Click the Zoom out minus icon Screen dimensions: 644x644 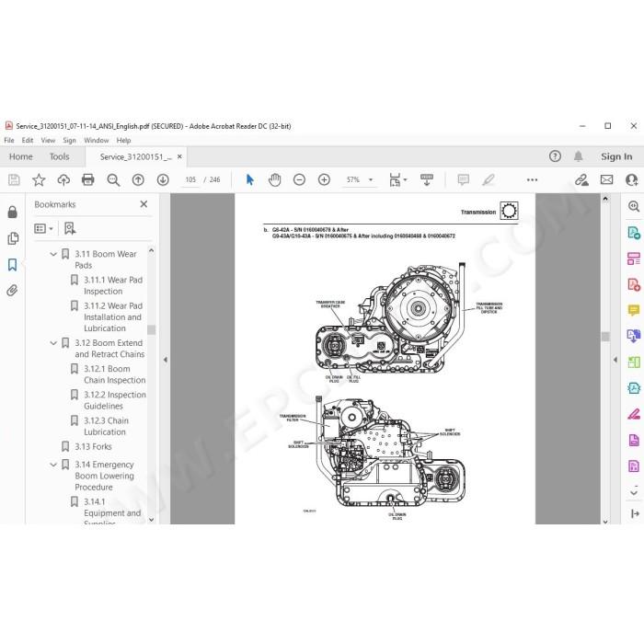(x=299, y=179)
